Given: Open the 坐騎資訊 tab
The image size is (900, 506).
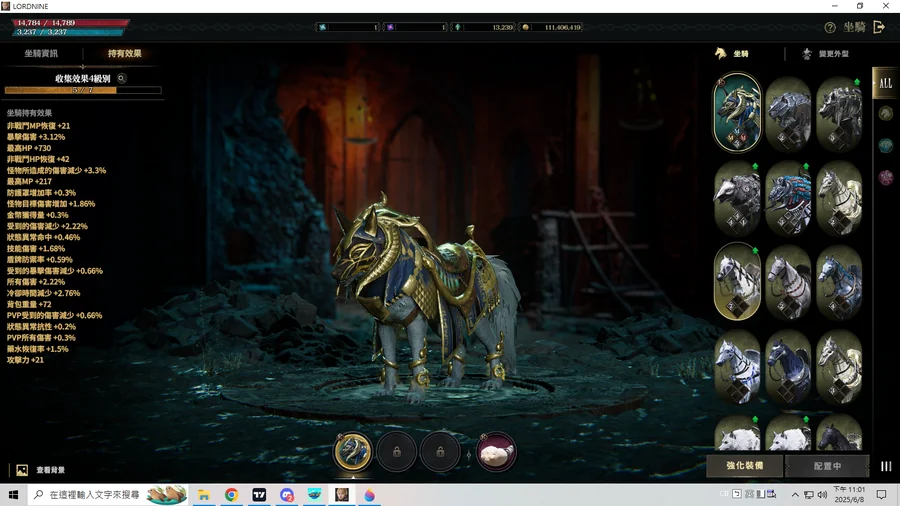Looking at the screenshot, I should [41, 53].
